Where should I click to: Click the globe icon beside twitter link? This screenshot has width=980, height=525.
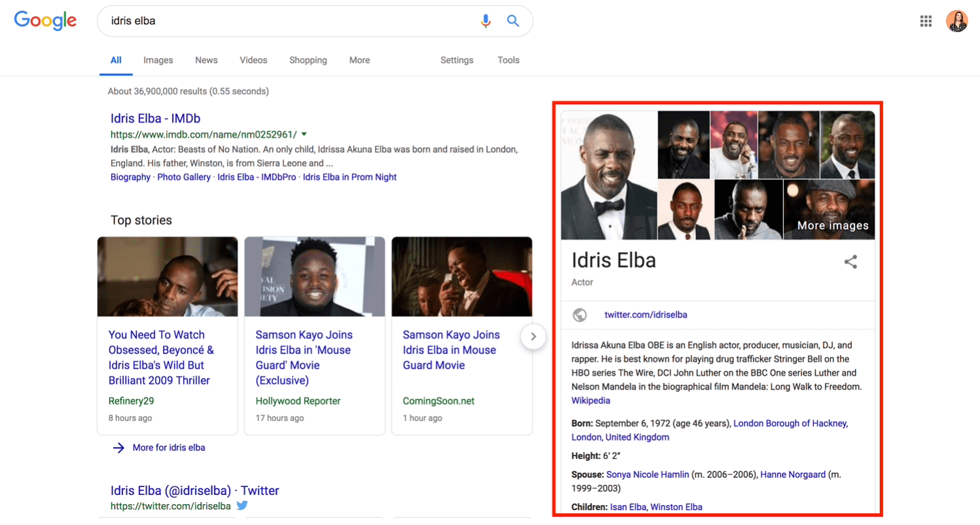coord(580,315)
